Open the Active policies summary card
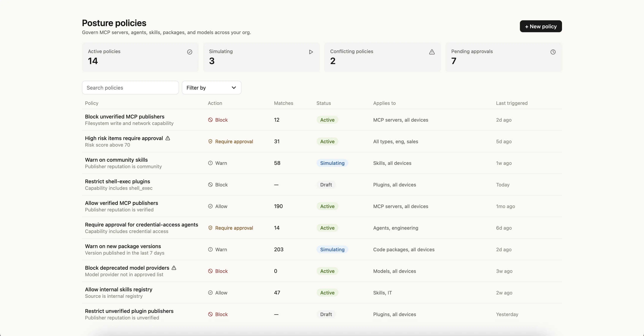 (140, 57)
